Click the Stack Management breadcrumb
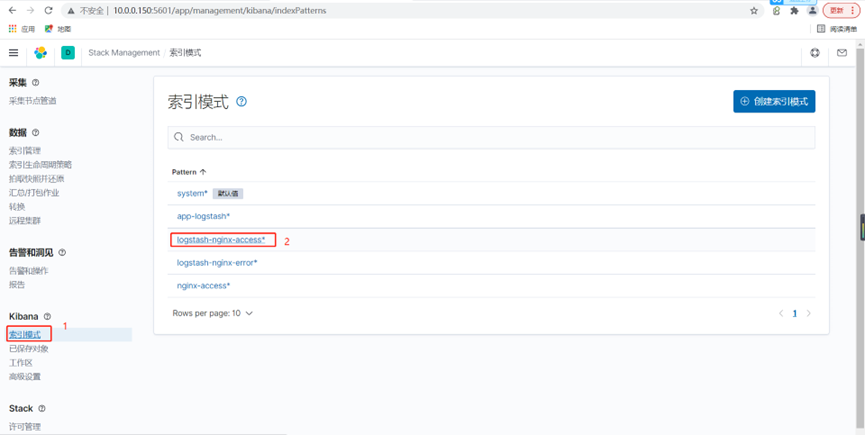Viewport: 865px width, 435px height. click(x=124, y=53)
